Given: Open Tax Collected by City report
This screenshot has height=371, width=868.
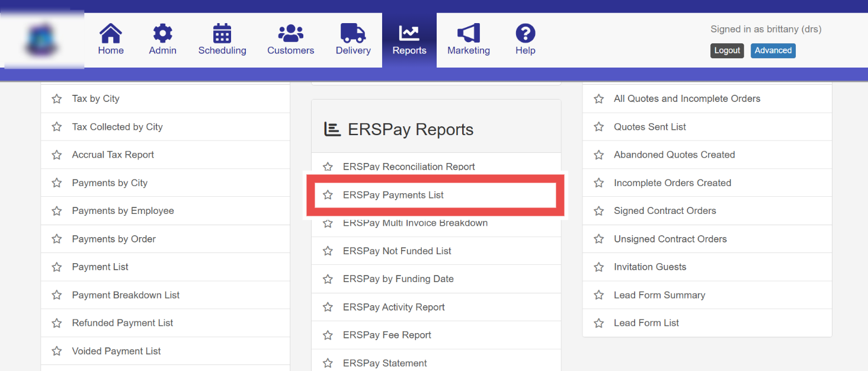Looking at the screenshot, I should pyautogui.click(x=117, y=127).
